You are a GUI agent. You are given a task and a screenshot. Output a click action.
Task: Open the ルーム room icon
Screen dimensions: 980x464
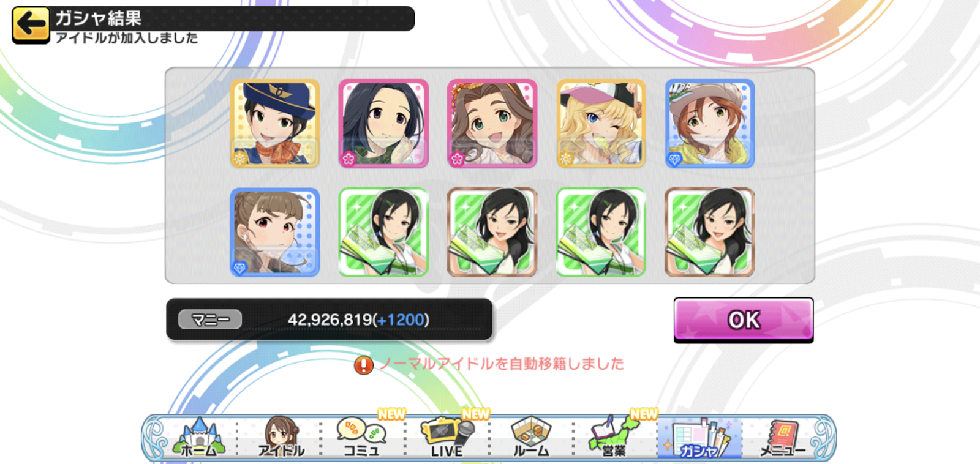click(x=530, y=438)
